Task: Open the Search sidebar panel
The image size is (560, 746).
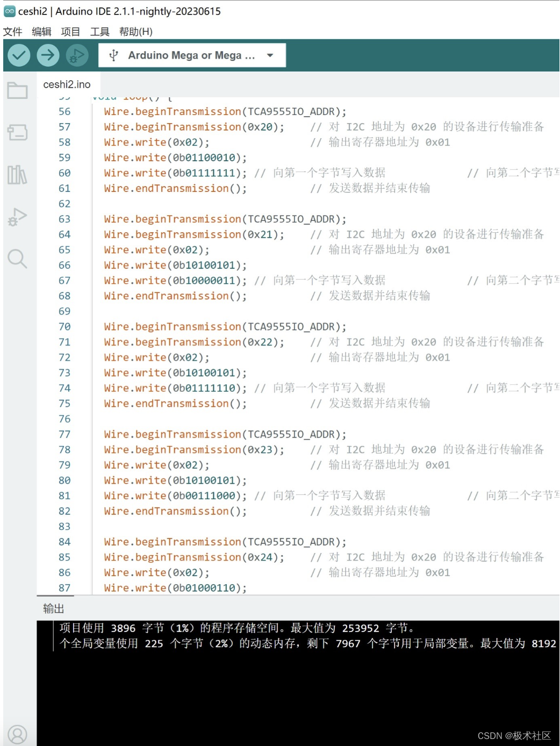Action: (17, 259)
